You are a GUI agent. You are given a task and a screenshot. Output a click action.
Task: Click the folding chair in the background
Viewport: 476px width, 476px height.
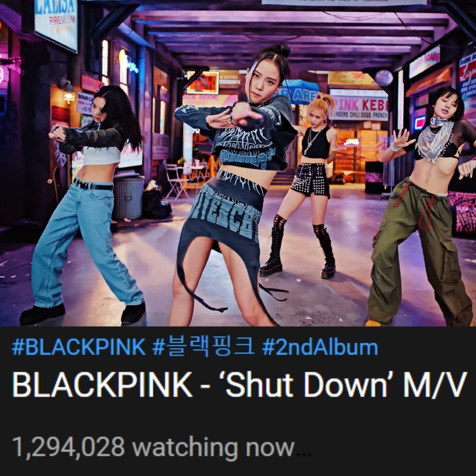click(x=177, y=181)
